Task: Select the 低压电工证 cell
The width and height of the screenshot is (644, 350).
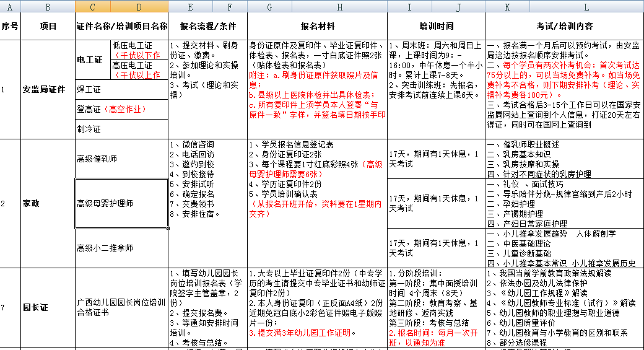Action: point(139,50)
